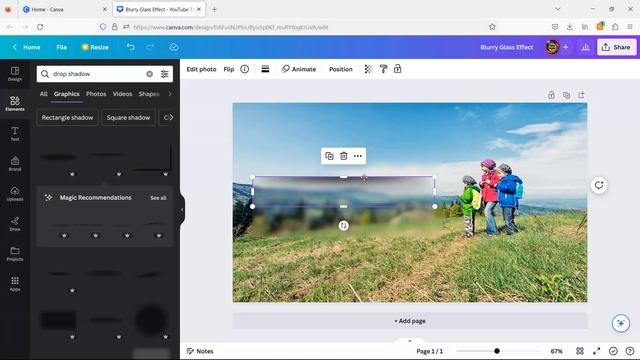Open the search filters sliders icon
The image size is (640, 360).
click(164, 74)
